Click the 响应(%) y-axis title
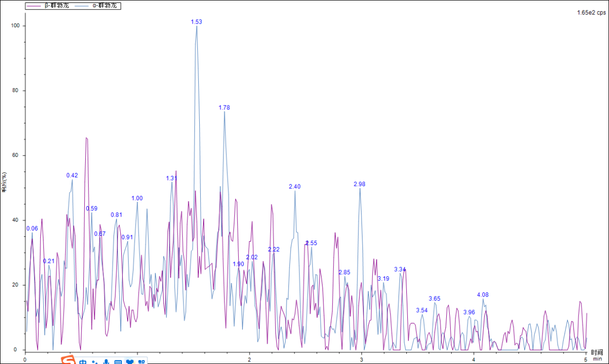The height and width of the screenshot is (364, 609). coord(4,182)
